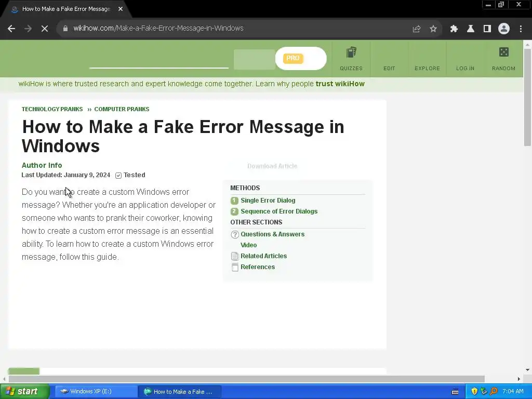
Task: Go to References section
Action: pyautogui.click(x=258, y=267)
